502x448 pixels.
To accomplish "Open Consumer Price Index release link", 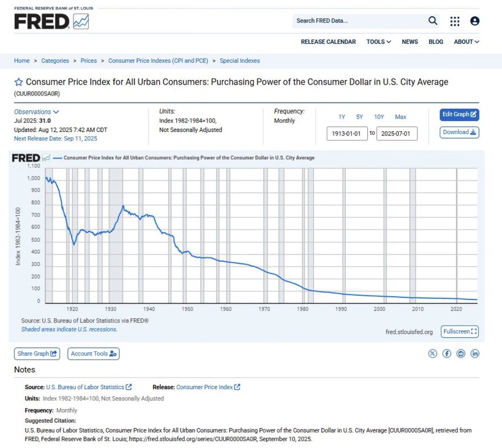I will [208, 387].
